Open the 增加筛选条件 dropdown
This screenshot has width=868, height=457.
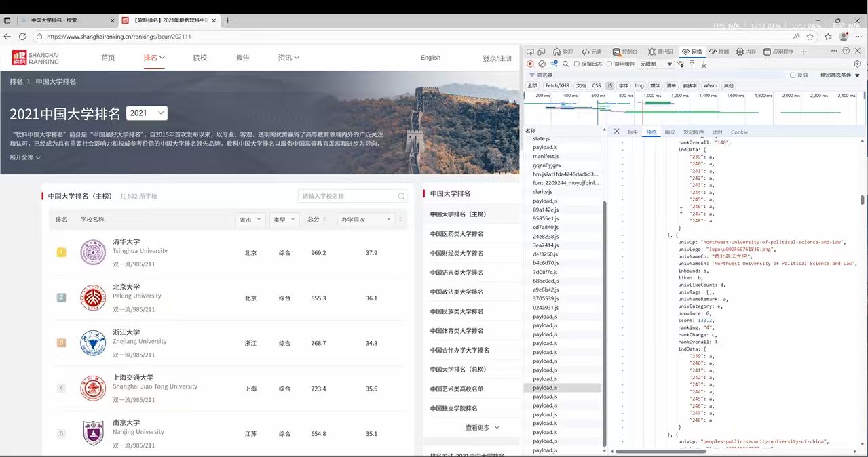[839, 75]
